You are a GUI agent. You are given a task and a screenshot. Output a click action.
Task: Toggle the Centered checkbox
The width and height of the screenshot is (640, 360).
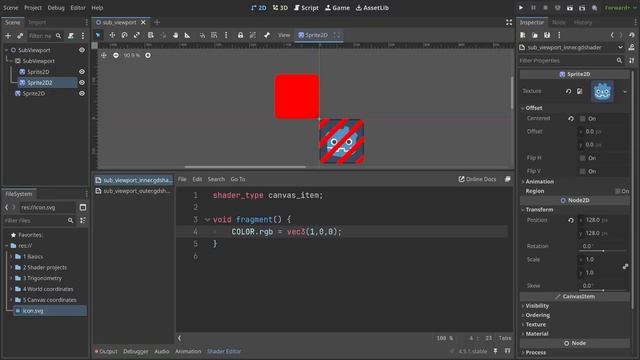(582, 118)
